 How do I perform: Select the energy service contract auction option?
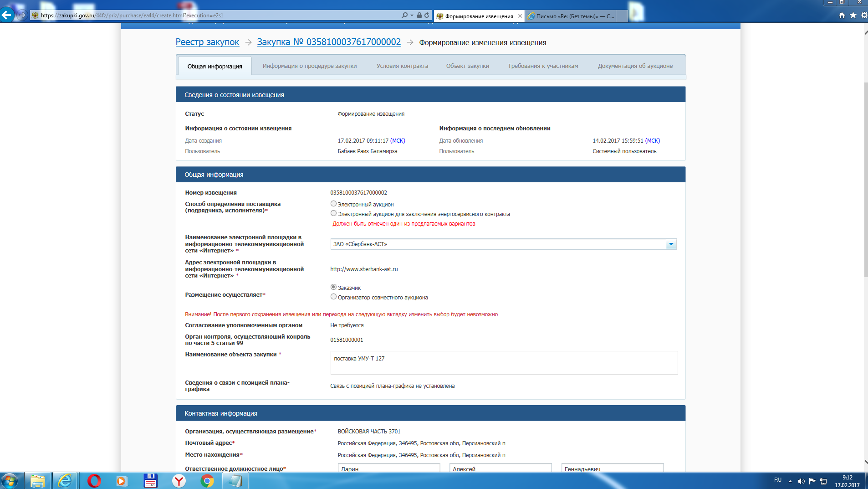[x=333, y=214]
